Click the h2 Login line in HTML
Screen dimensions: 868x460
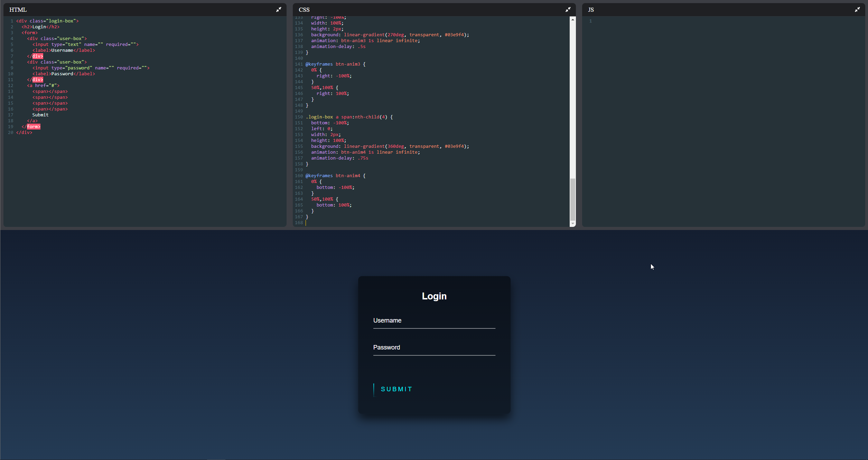point(40,27)
